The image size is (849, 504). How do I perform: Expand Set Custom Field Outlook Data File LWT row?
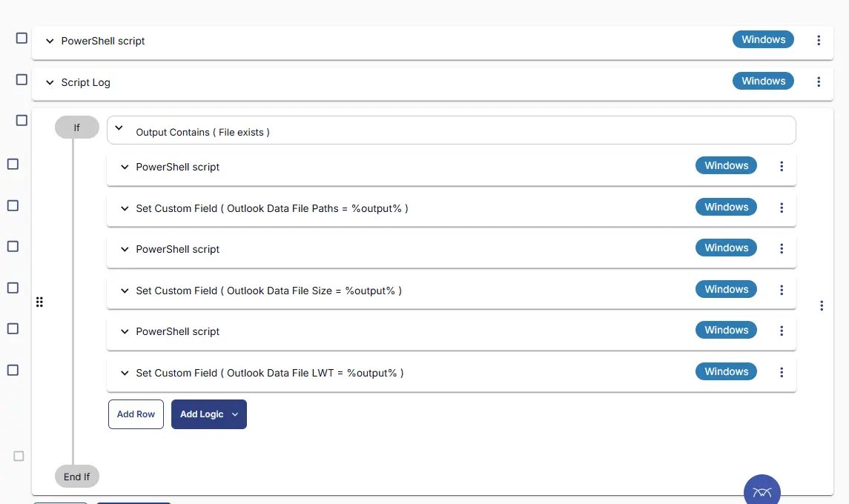coord(125,373)
